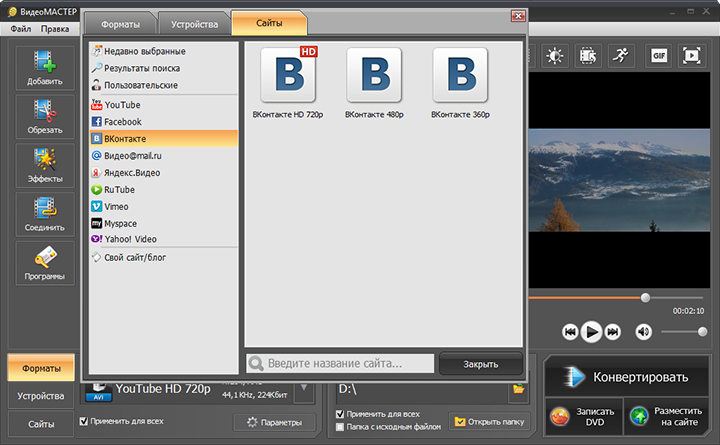This screenshot has width=720, height=445.
Task: Click the Форматы button in the bottom-left panel
Action: [x=41, y=368]
